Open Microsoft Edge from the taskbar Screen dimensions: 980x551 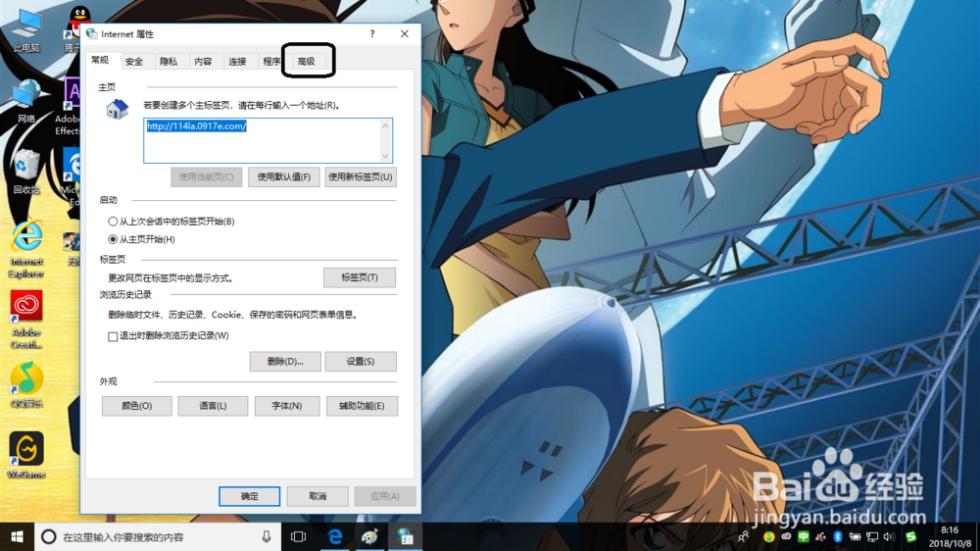coord(335,536)
